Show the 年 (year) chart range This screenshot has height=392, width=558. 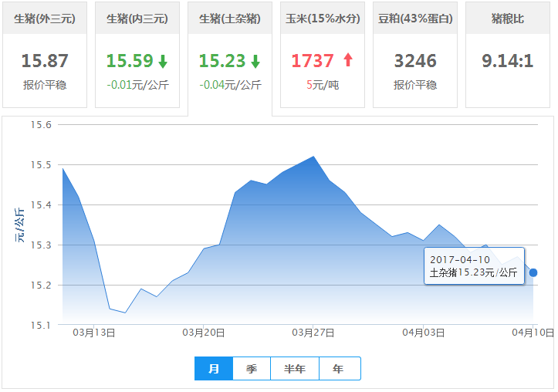coord(339,369)
